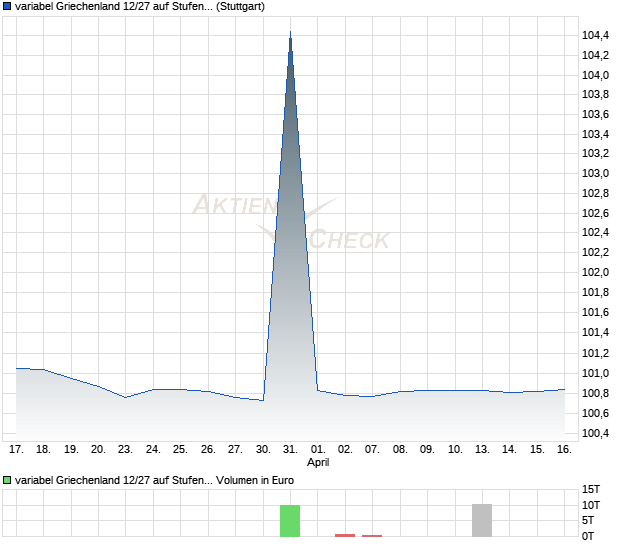The image size is (620, 546).
Task: Click the '30.' date label on the x-axis
Action: (263, 450)
